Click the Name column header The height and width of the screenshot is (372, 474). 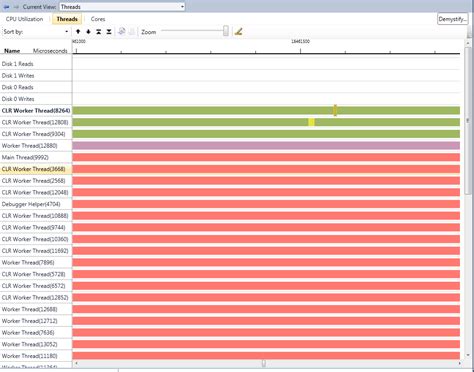tap(12, 51)
